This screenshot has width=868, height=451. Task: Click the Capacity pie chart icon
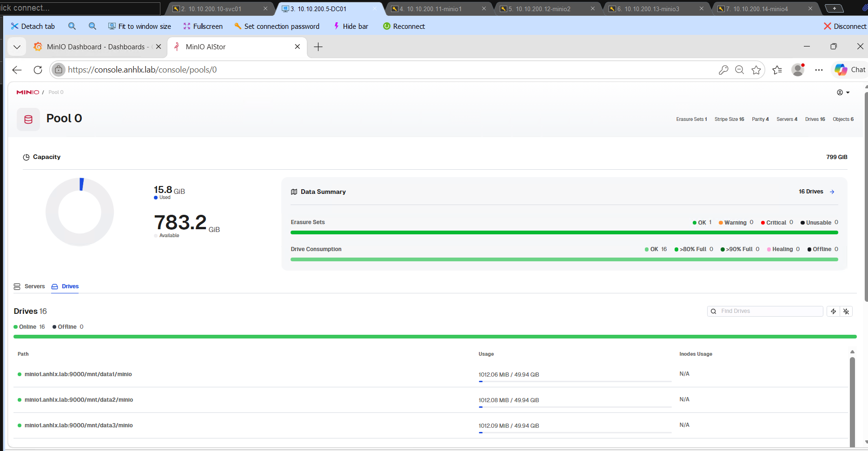(26, 157)
